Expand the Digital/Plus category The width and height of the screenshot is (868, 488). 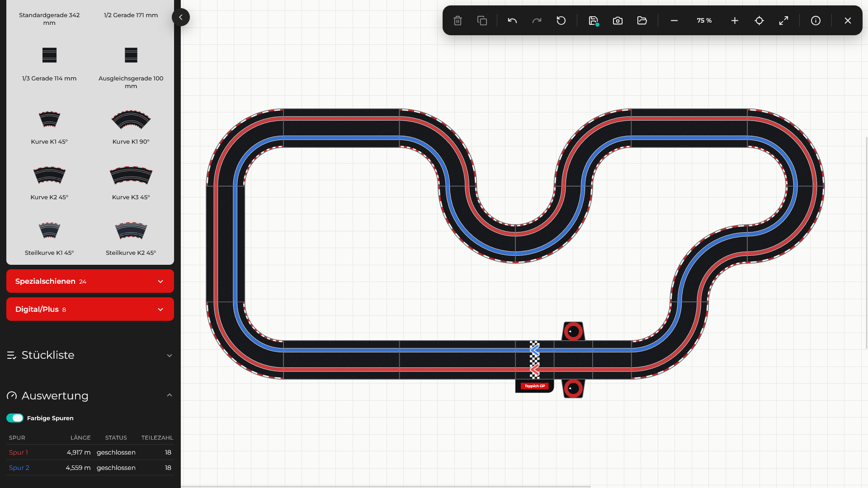[90, 309]
